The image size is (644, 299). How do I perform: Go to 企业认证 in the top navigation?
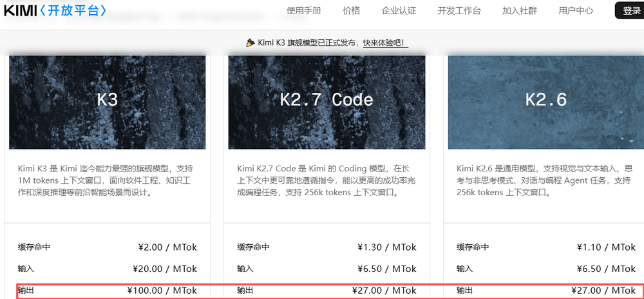399,11
